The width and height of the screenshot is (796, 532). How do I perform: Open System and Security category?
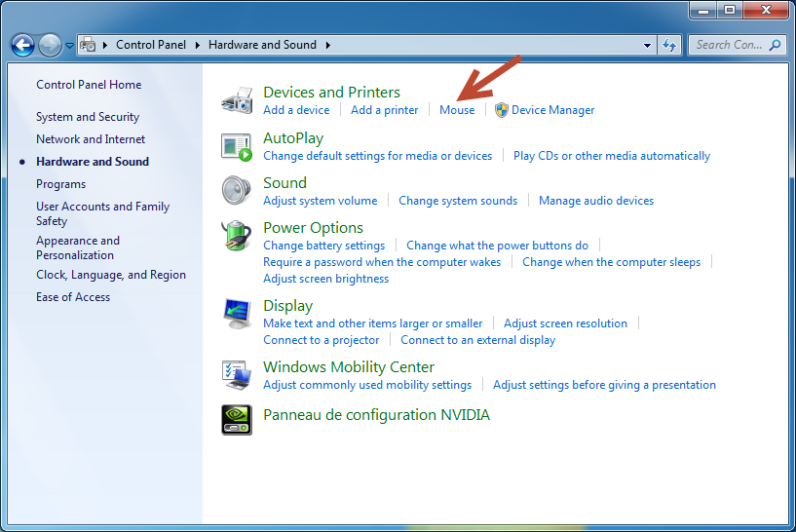(x=88, y=117)
